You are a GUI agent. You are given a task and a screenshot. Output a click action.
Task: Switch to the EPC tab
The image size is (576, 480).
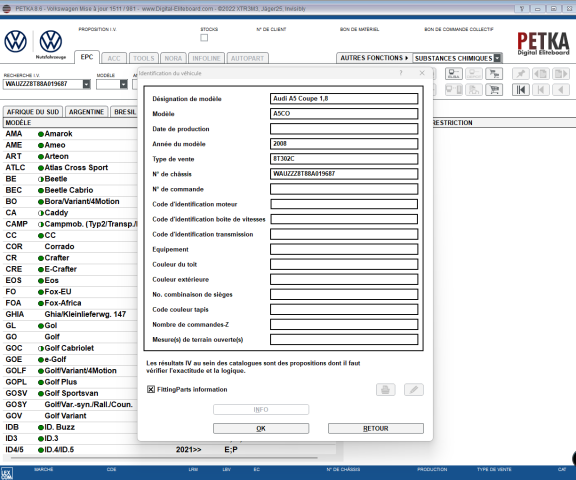pos(87,57)
